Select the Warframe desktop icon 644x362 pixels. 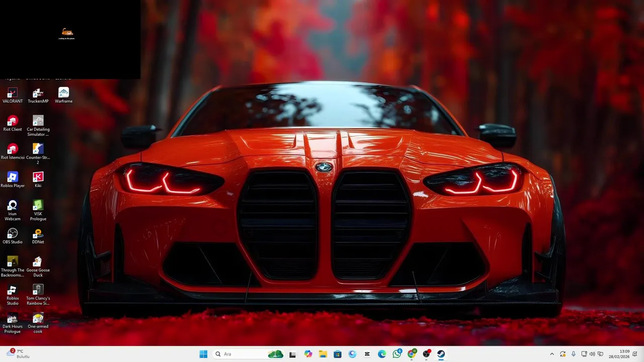click(63, 95)
